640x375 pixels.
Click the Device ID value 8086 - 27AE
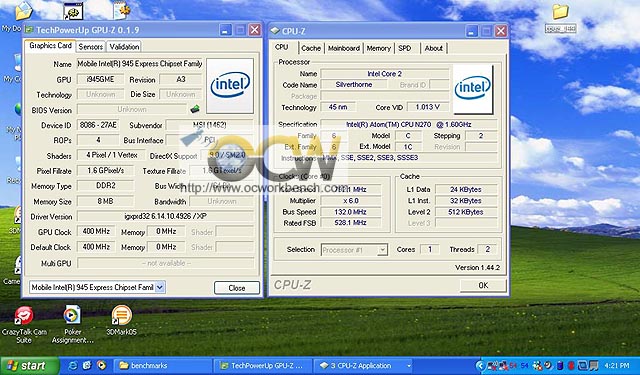[98, 125]
